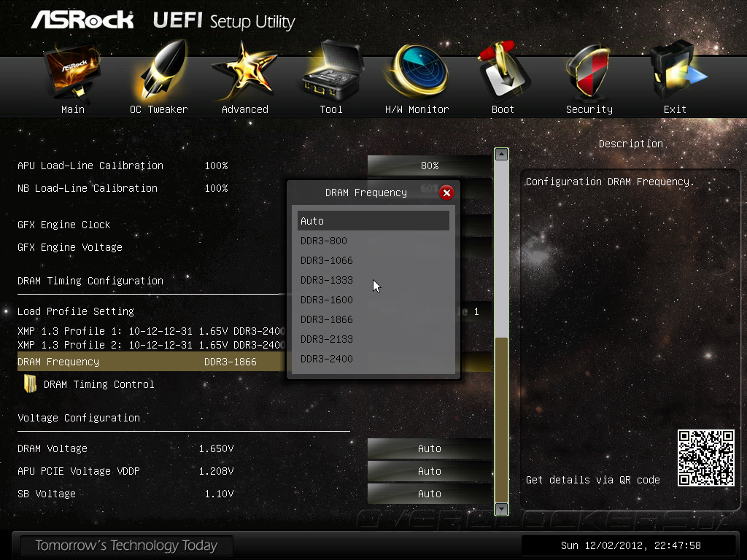Select DDR3-1600 frequency option
This screenshot has width=747, height=560.
coord(373,300)
